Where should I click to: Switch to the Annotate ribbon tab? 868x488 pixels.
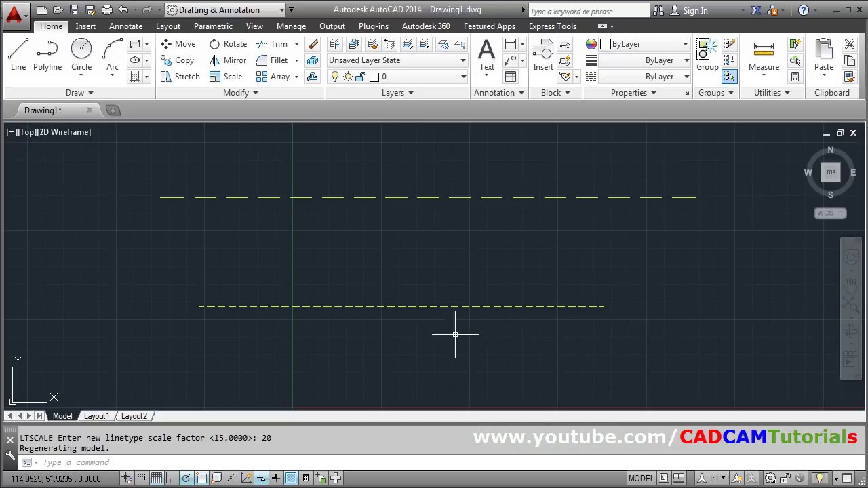point(125,26)
